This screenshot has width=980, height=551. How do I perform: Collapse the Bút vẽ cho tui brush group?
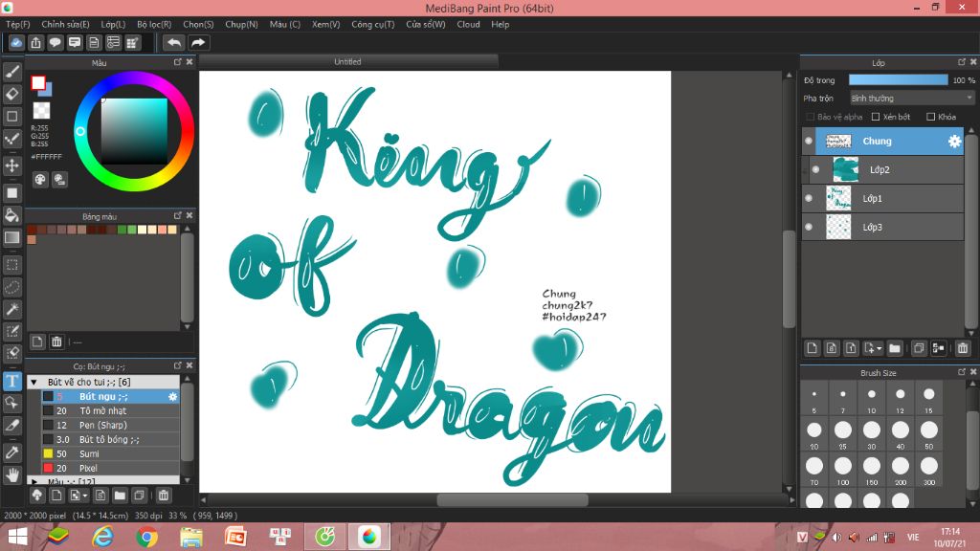pos(33,382)
